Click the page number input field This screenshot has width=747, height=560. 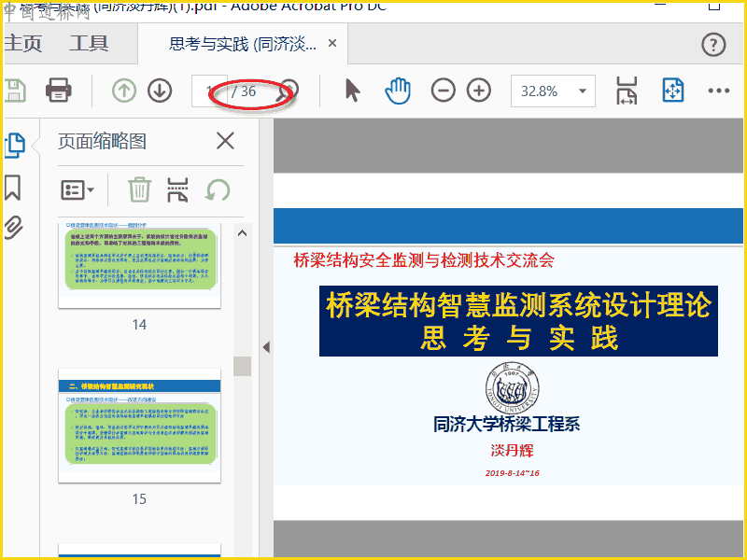click(x=208, y=91)
